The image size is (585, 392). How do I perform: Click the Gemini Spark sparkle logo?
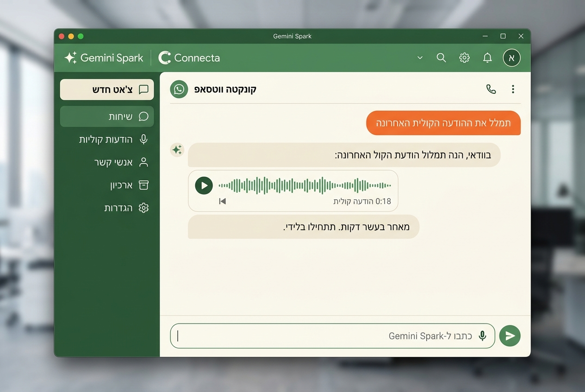[70, 58]
